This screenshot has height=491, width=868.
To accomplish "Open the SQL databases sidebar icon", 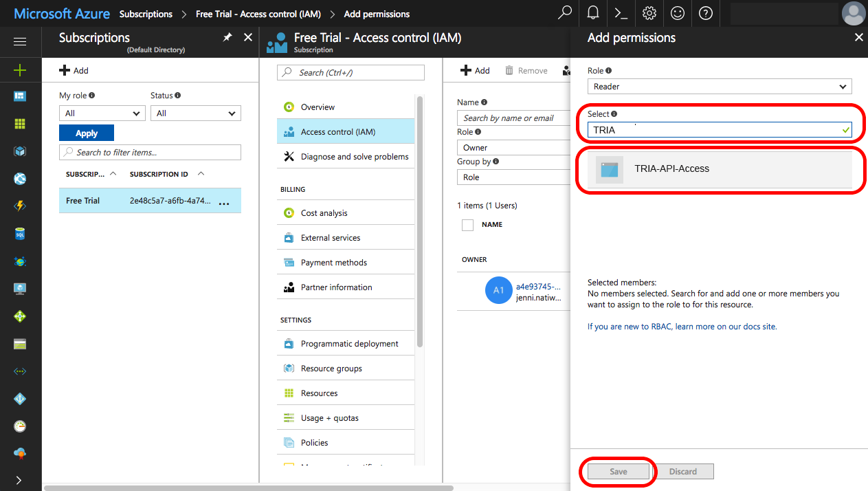I will tap(20, 234).
